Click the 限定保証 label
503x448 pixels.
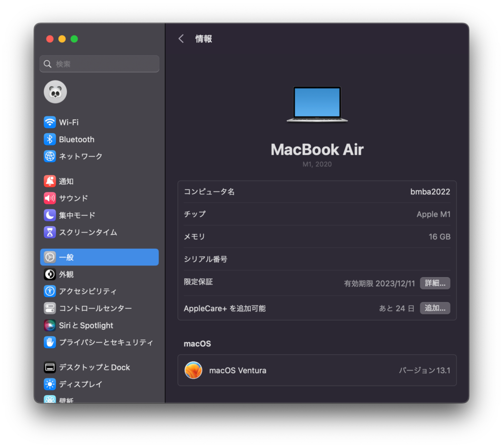[x=198, y=282]
